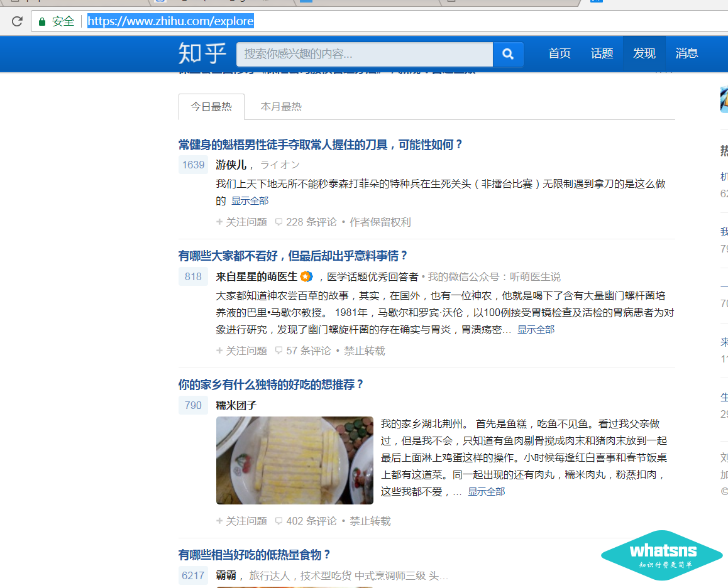Toggle 关注问题 on the 出乎意料 question
The width and height of the screenshot is (728, 588).
click(x=241, y=351)
